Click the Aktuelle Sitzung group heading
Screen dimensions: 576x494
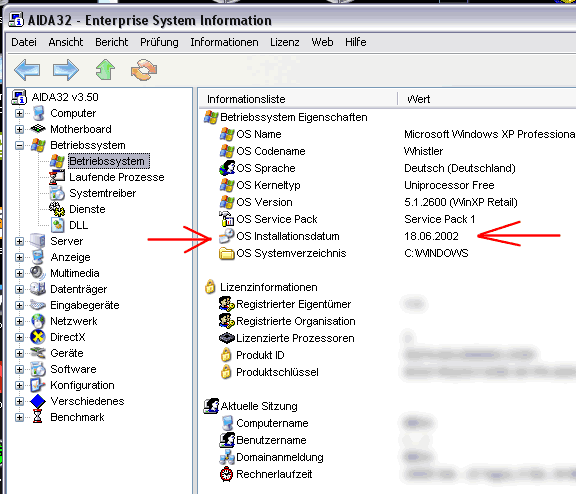click(259, 406)
